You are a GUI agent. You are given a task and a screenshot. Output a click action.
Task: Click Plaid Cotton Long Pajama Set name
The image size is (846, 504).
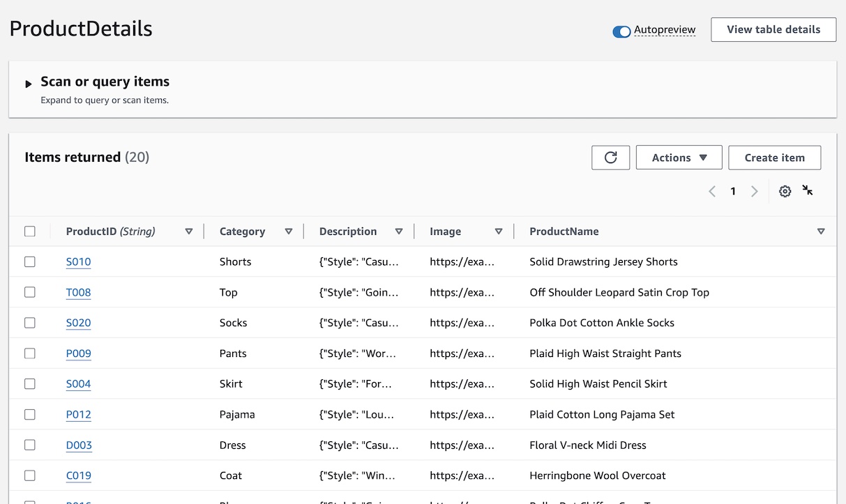[602, 414]
